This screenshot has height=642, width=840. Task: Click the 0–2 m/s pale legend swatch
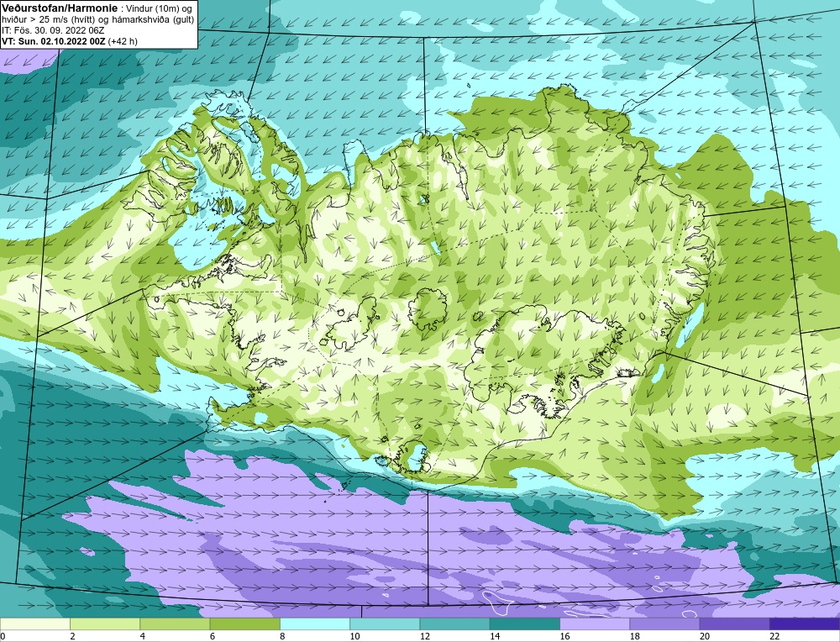[35, 624]
